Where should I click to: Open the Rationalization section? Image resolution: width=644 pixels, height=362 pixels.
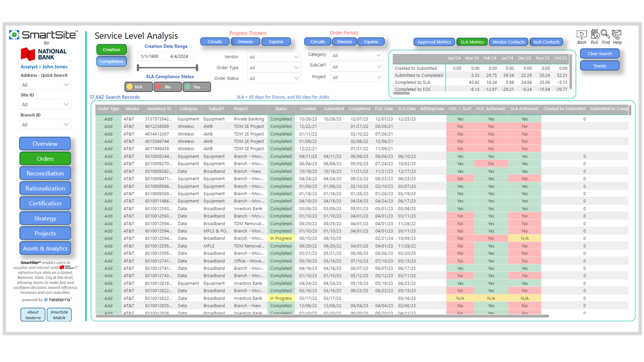click(45, 189)
